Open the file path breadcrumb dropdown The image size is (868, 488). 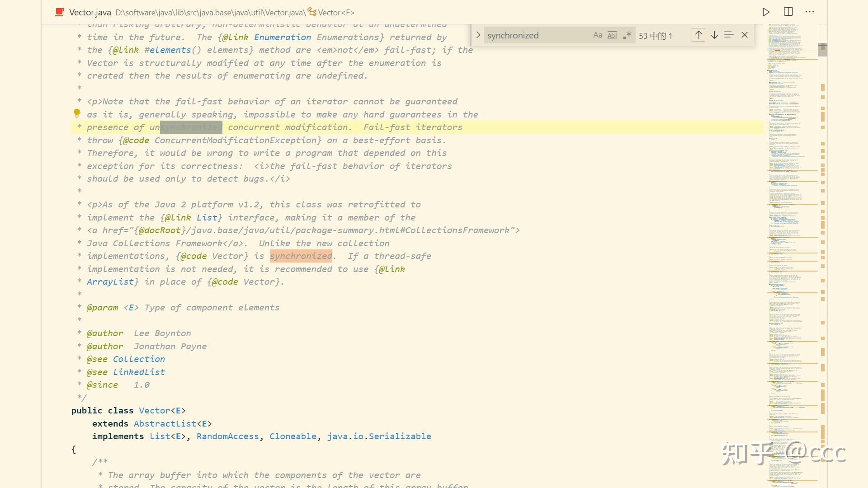pos(210,13)
